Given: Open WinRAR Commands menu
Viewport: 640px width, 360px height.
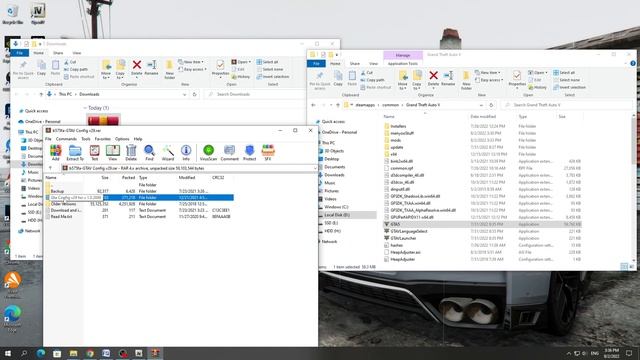Looking at the screenshot, I should click(66, 139).
